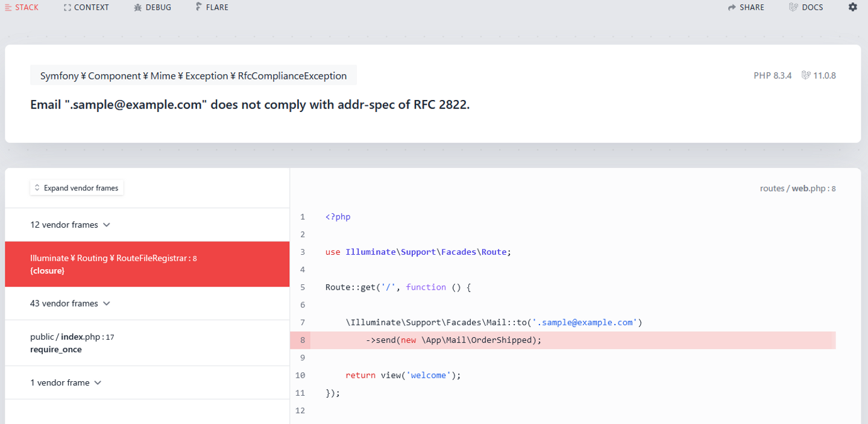Screen dimensions: 868x424
Task: Click the Stack lines icon
Action: (8, 8)
